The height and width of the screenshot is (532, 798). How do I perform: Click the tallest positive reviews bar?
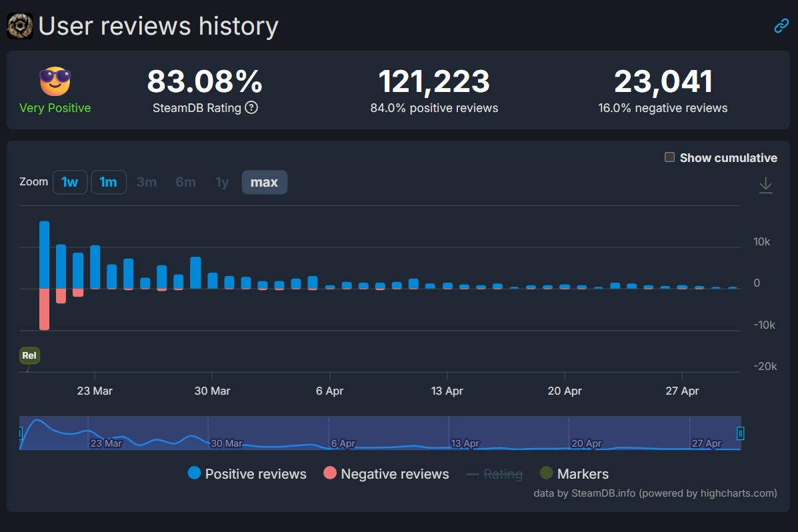click(44, 255)
